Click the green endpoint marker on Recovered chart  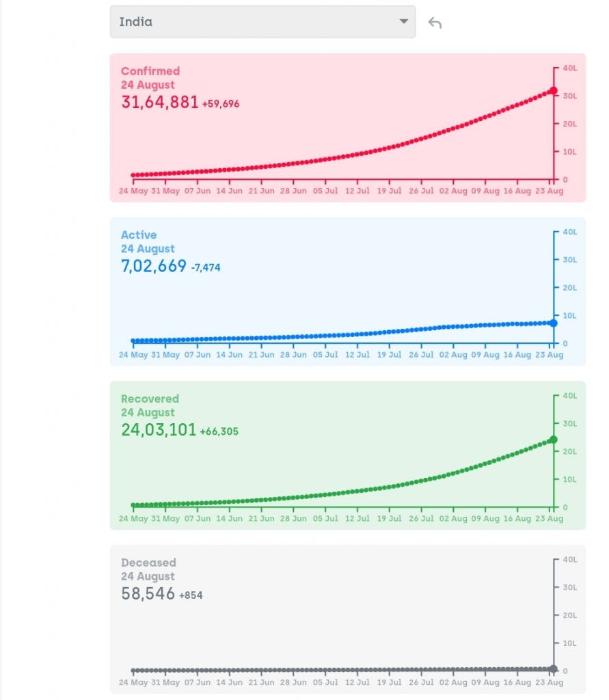click(553, 440)
